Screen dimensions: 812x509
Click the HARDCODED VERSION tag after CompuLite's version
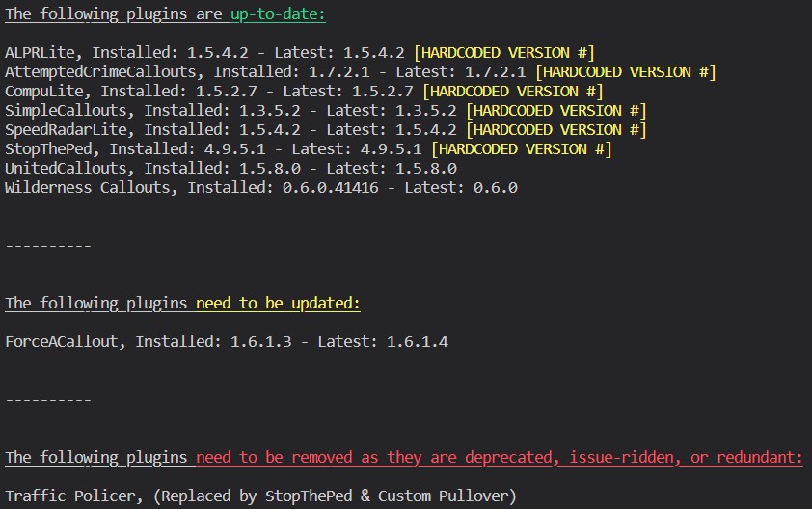point(512,92)
